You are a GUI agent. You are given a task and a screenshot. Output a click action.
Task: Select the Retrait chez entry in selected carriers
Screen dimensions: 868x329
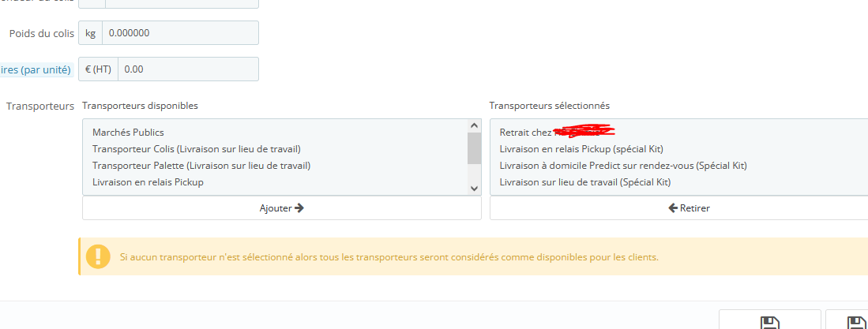point(557,133)
